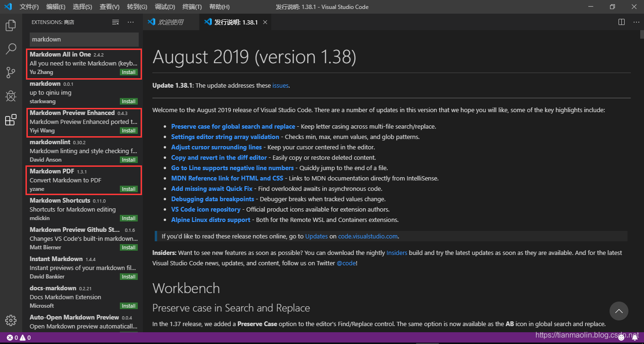This screenshot has width=644, height=344.
Task: Click the editor vertical scrollbar thumb
Action: 642,34
